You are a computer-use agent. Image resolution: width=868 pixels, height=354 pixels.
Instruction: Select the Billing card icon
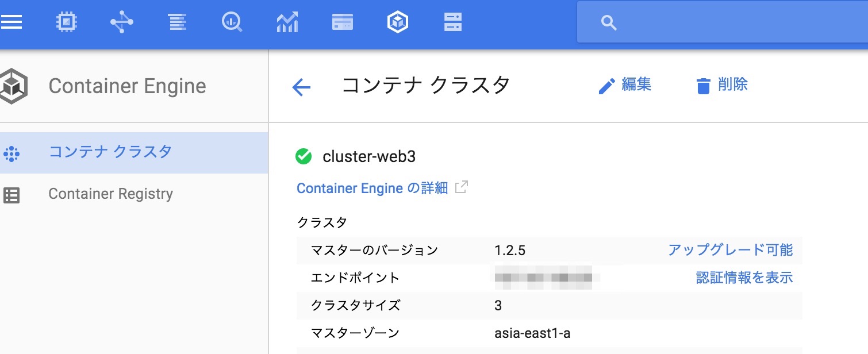[342, 21]
